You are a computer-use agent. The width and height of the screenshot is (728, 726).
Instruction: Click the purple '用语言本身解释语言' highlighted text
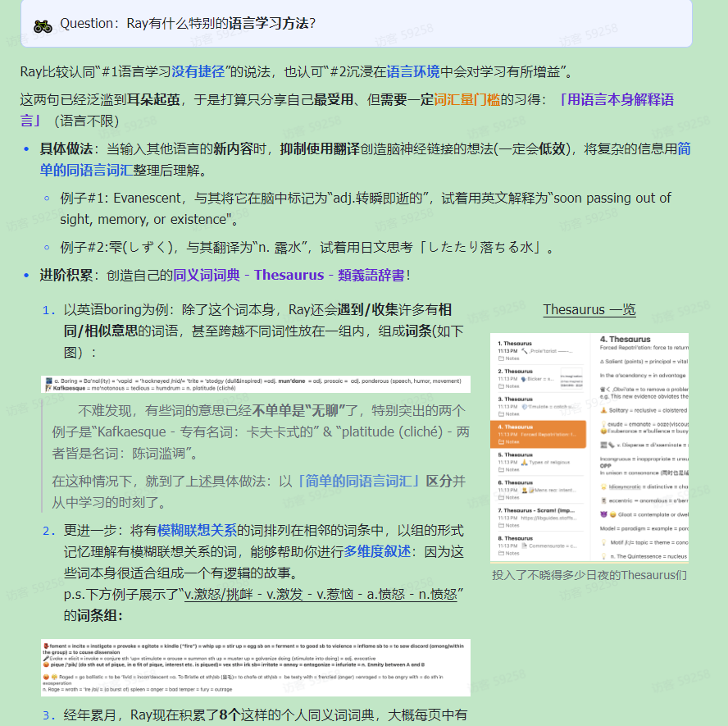(x=615, y=99)
